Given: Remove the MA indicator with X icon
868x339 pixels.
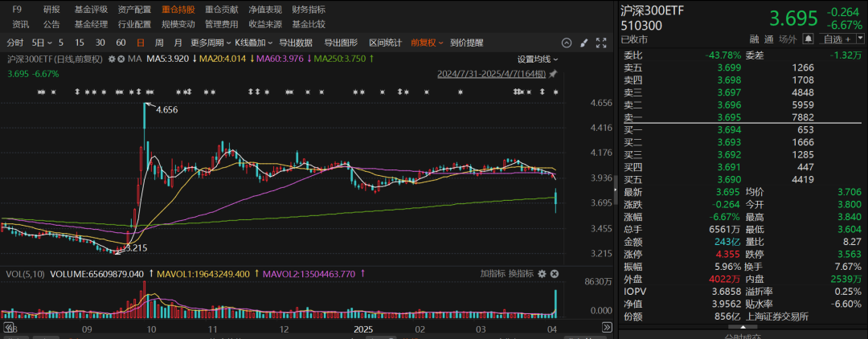Looking at the screenshot, I should tap(121, 59).
